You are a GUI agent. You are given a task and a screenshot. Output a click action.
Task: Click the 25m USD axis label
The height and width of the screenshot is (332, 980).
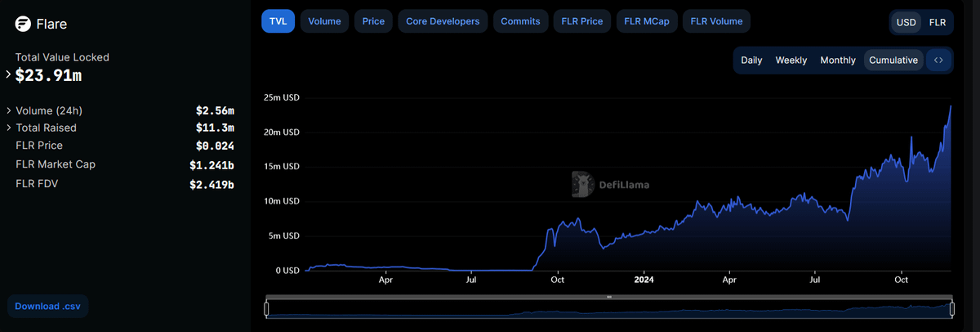point(280,97)
